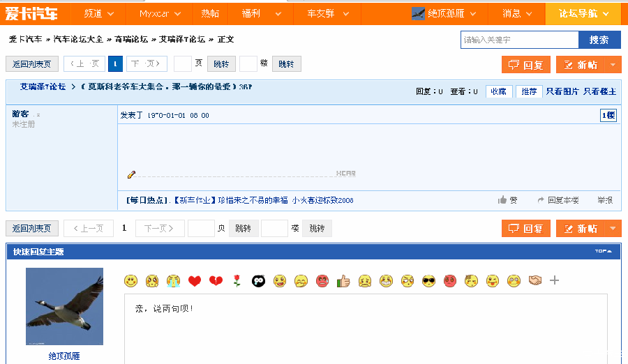Open the top 新帖 dropdown arrow
Image resolution: width=628 pixels, height=364 pixels.
(x=613, y=65)
